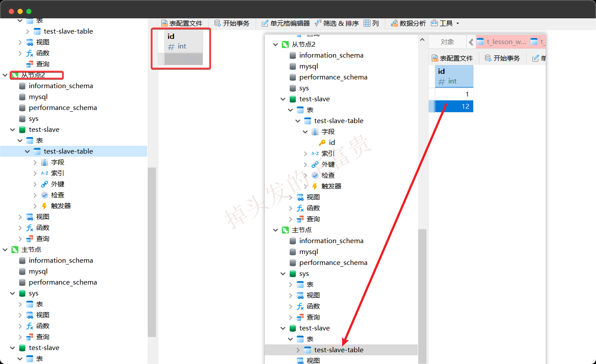596x364 pixels.
Task: Click green 从节点2 connection icon in left sidebar
Action: click(x=15, y=75)
